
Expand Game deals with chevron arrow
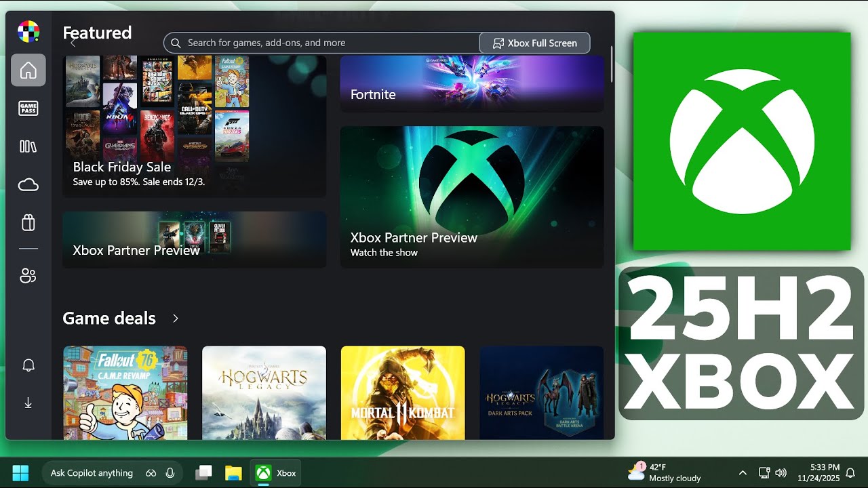(x=176, y=319)
